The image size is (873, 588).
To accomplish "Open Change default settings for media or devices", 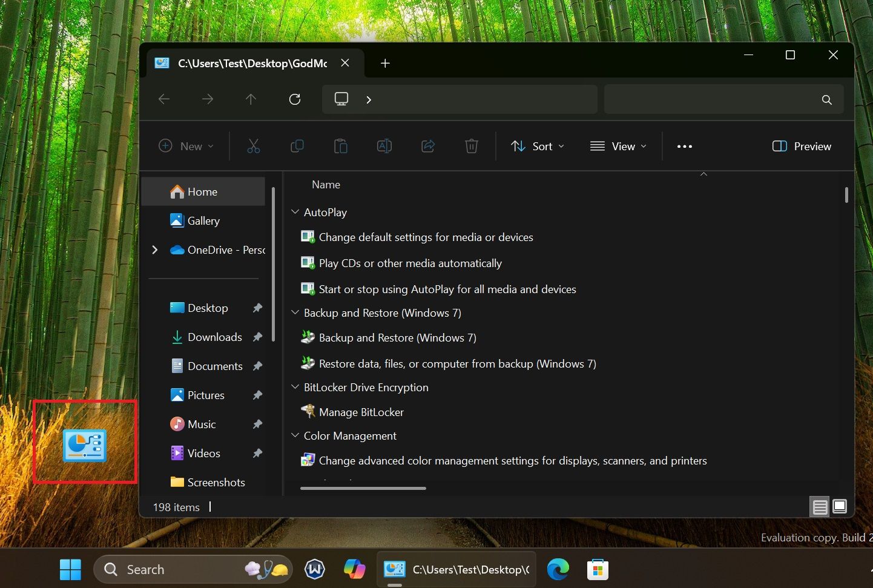I will [x=426, y=237].
